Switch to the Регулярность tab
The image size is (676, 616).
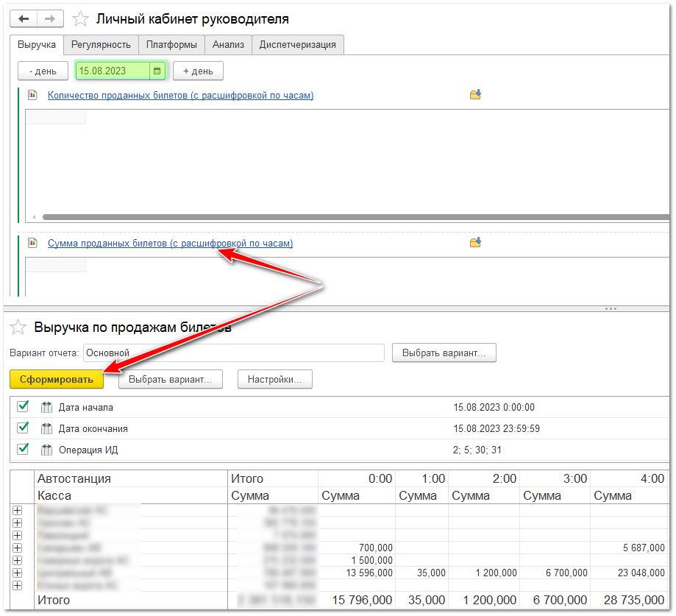click(101, 45)
